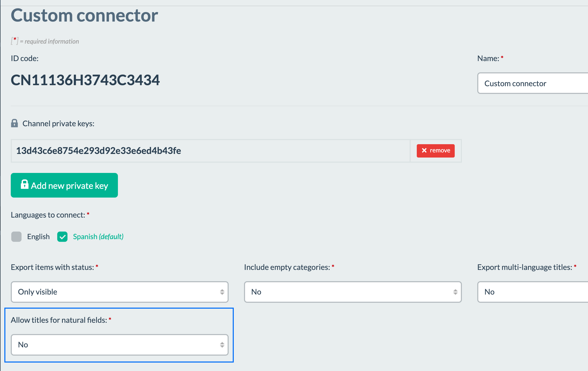This screenshot has height=371, width=588.
Task: Click the Include empty categories label
Action: click(287, 267)
